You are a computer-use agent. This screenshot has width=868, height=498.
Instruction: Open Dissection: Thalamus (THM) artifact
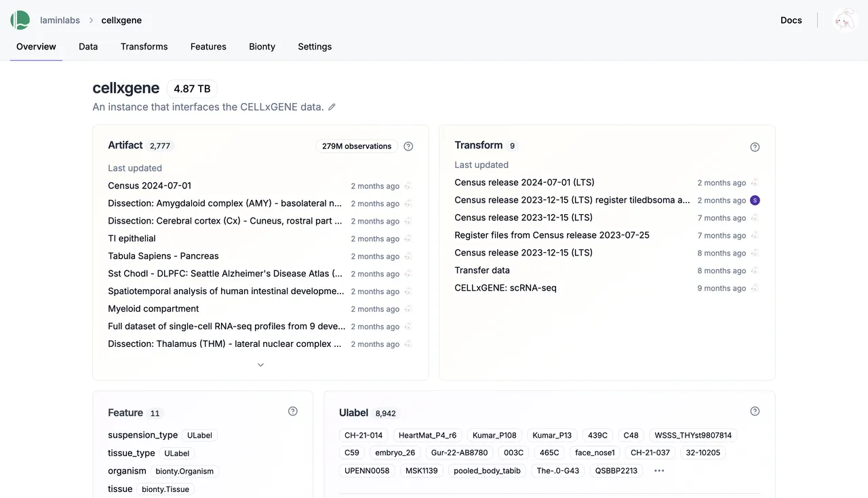224,344
